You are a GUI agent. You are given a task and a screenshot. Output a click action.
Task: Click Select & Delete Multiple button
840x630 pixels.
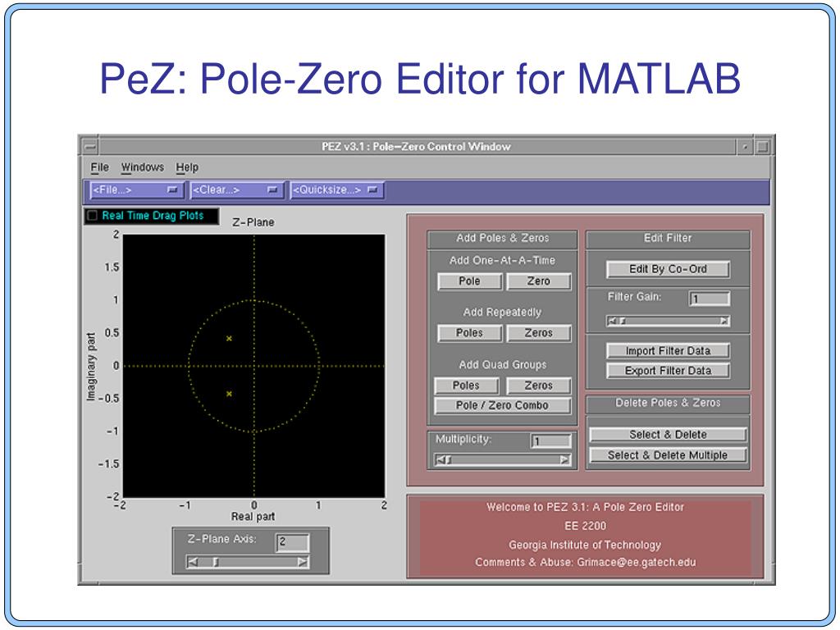coord(668,455)
